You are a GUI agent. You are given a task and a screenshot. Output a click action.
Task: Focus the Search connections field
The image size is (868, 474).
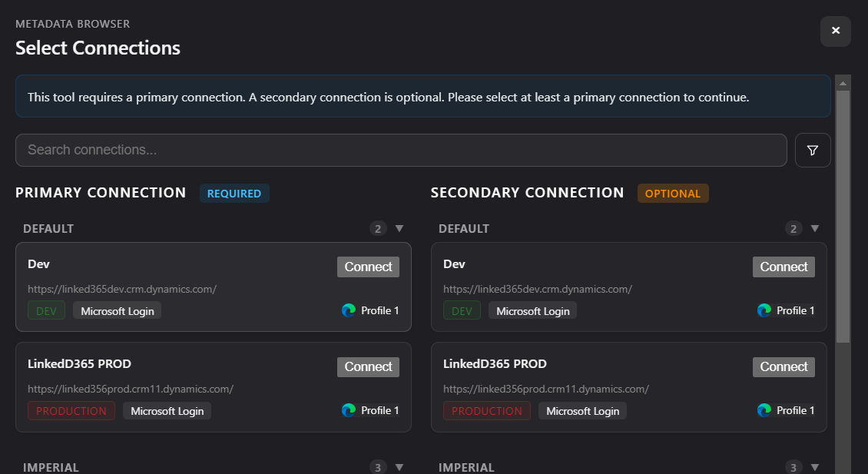pyautogui.click(x=401, y=150)
